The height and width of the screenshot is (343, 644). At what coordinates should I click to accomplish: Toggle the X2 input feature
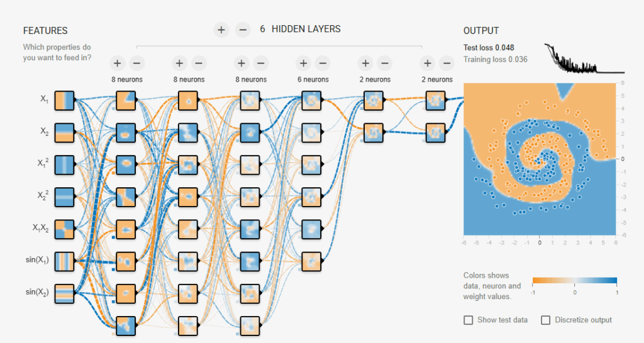pos(65,133)
